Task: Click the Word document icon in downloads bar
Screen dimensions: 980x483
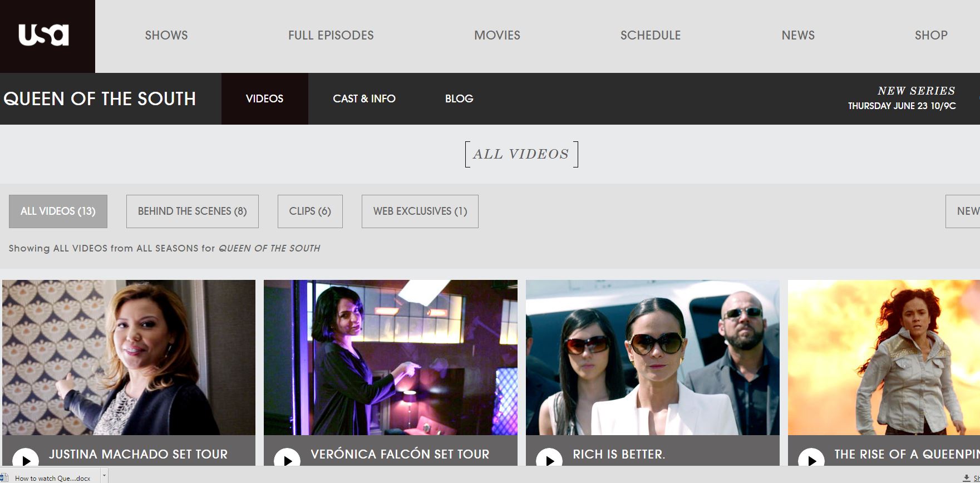Action: pyautogui.click(x=4, y=477)
